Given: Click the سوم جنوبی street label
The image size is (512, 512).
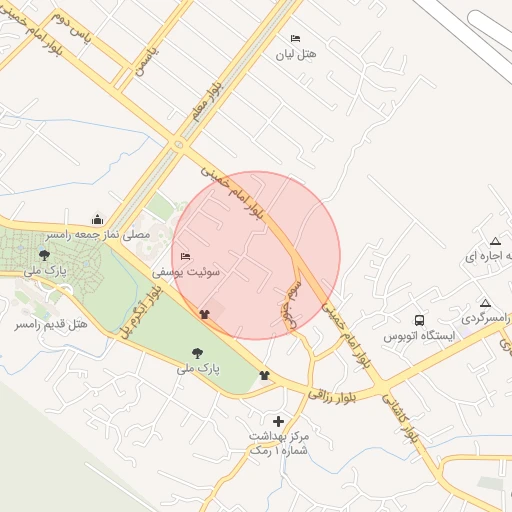Looking at the screenshot, I should 292,305.
